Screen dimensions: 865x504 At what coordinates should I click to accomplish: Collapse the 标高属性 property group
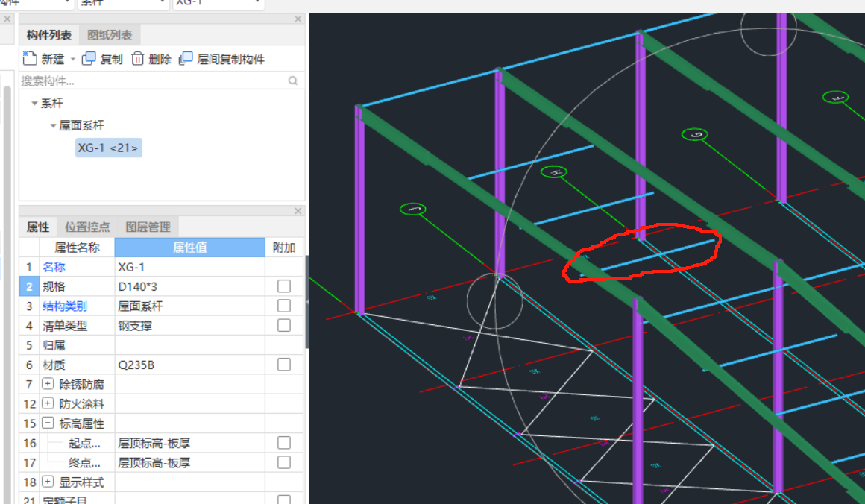[x=48, y=423]
